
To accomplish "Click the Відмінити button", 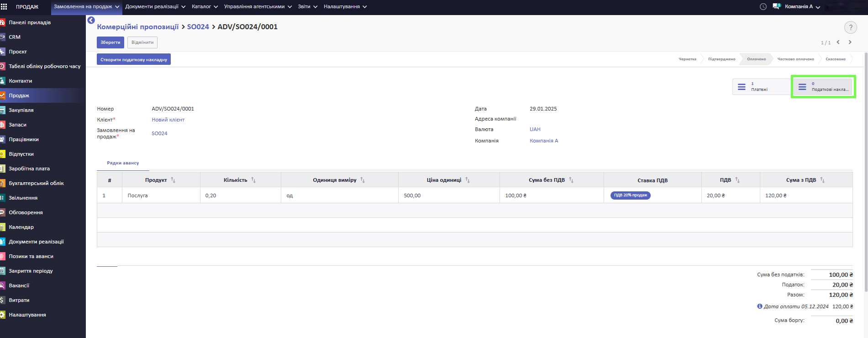I will [142, 42].
